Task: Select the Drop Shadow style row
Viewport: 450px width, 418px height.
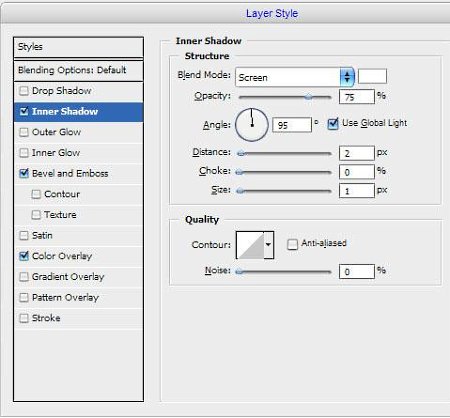Action: coord(79,91)
